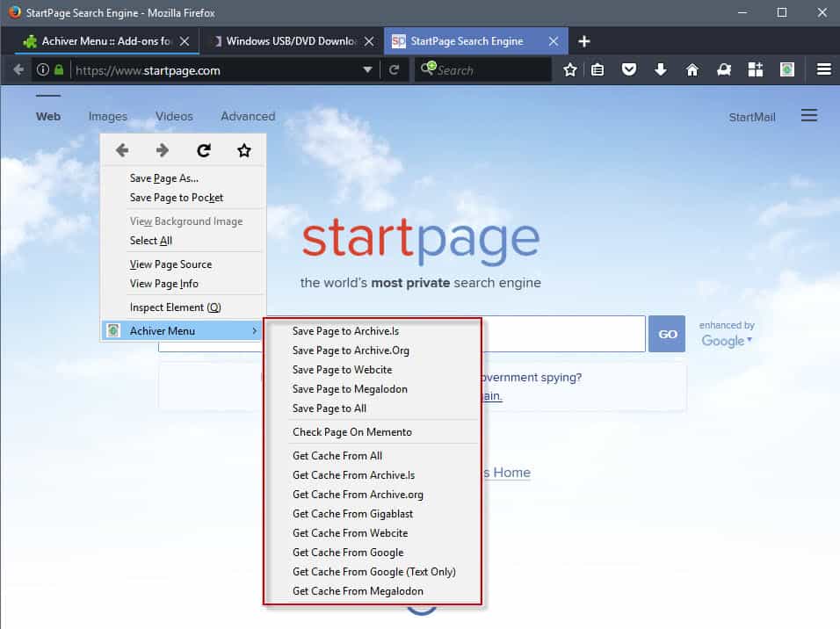Choose Get Cache From Archive.org

(373, 495)
